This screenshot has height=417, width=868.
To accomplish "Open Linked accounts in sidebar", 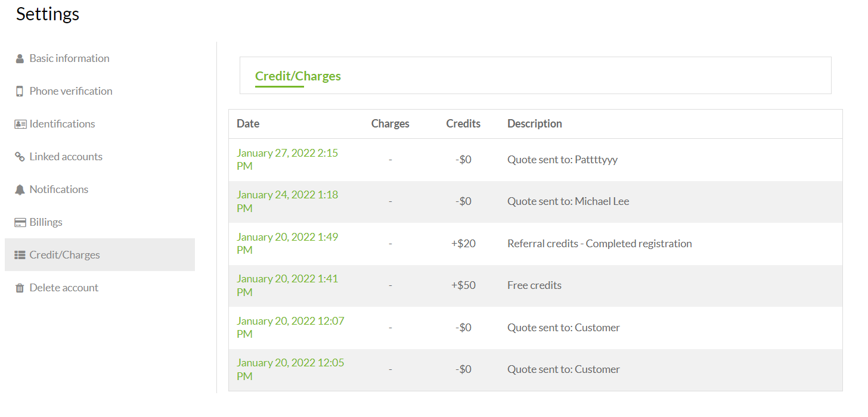I will (66, 157).
